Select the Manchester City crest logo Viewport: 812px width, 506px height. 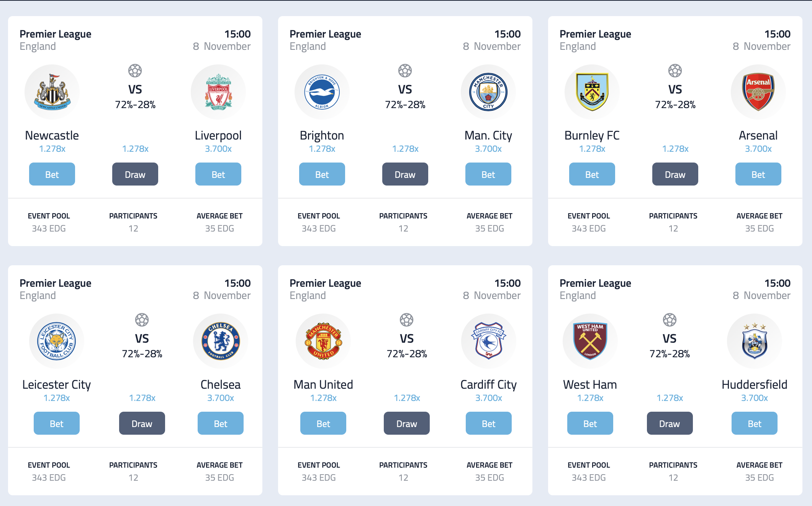click(488, 92)
